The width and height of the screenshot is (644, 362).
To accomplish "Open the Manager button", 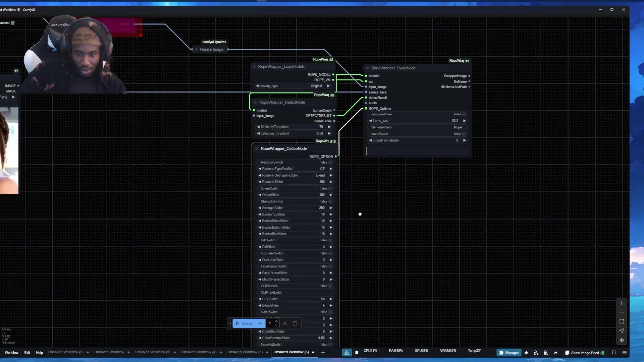I will 509,353.
